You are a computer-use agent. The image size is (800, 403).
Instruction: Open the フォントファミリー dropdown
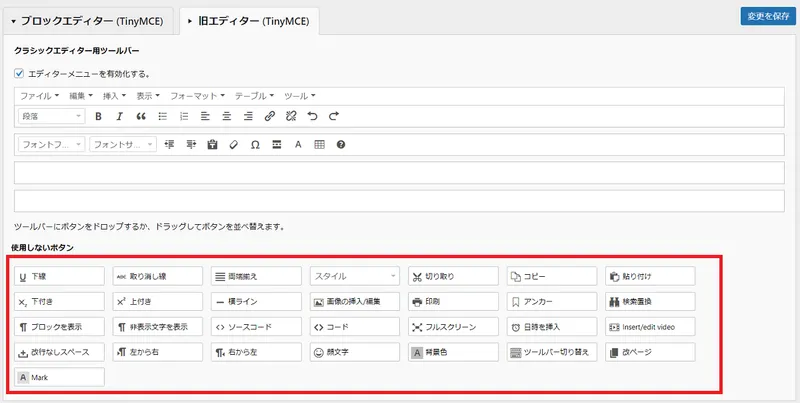pyautogui.click(x=52, y=145)
